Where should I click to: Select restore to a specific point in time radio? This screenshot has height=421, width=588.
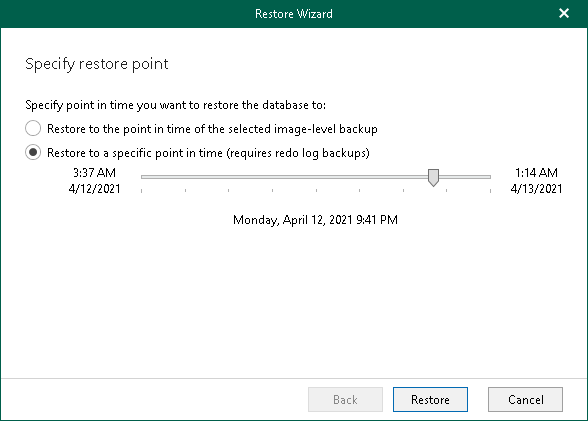click(x=33, y=152)
